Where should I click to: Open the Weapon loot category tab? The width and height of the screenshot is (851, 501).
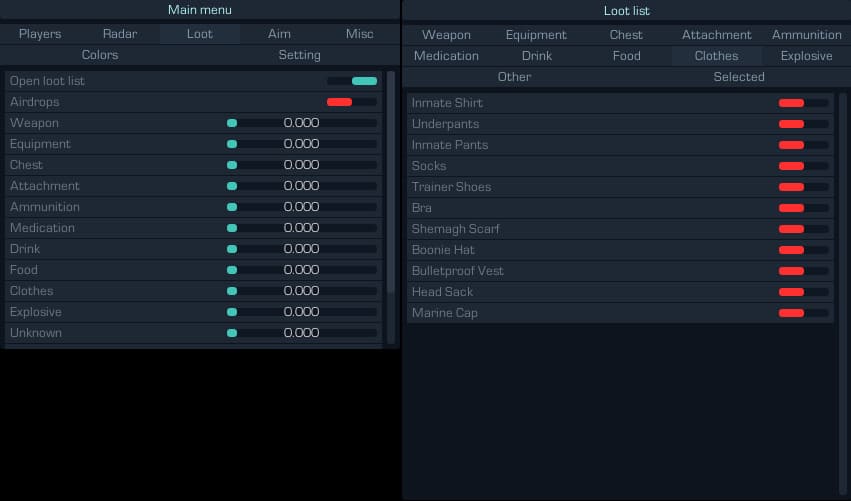click(446, 35)
